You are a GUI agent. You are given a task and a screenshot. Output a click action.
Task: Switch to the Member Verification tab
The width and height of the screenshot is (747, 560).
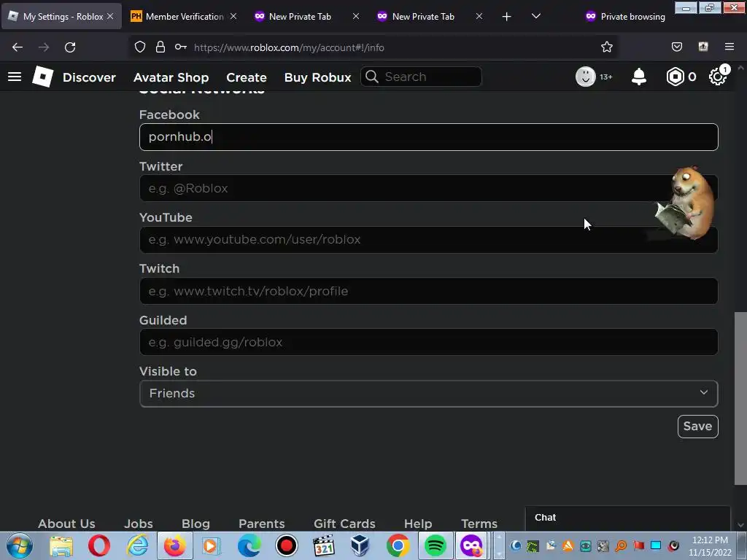point(185,16)
